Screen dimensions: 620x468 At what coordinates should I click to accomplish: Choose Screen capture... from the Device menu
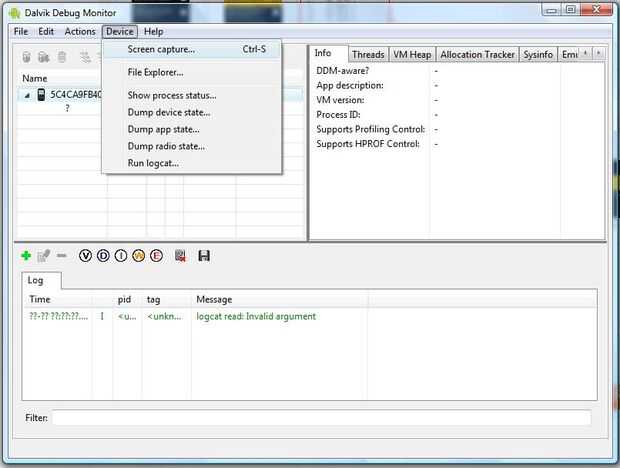point(192,49)
